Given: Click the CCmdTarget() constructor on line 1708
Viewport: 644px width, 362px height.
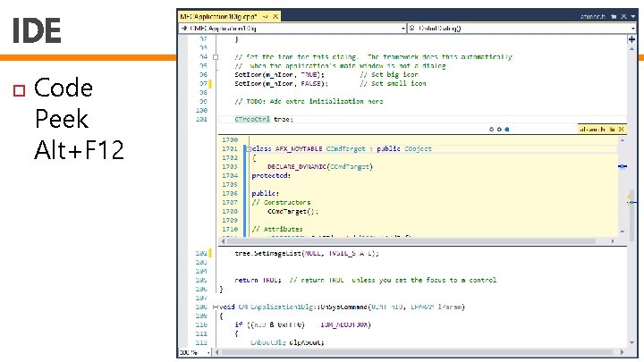Looking at the screenshot, I should coord(292,211).
